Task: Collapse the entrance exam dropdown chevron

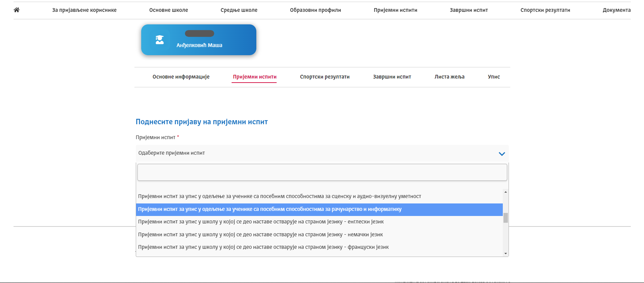Action: pos(502,154)
